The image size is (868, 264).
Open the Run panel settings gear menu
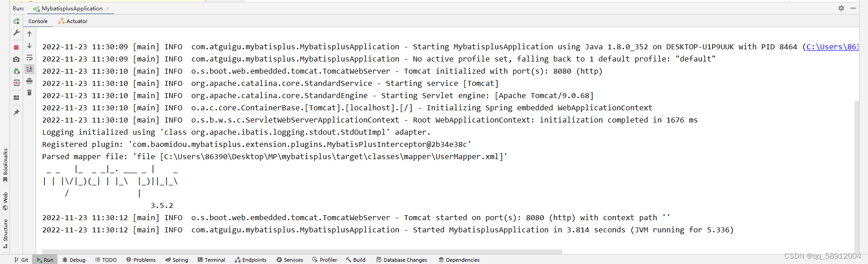point(840,8)
